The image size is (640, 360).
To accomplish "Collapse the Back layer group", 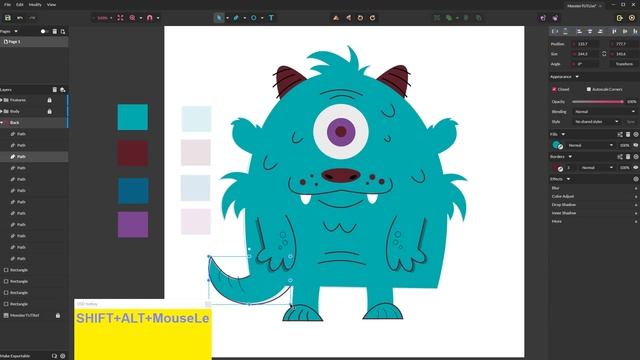I will tap(2, 123).
